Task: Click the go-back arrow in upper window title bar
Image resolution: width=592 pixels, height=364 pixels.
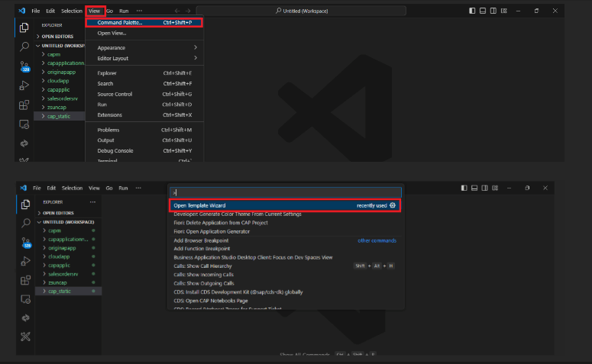Action: click(x=177, y=11)
